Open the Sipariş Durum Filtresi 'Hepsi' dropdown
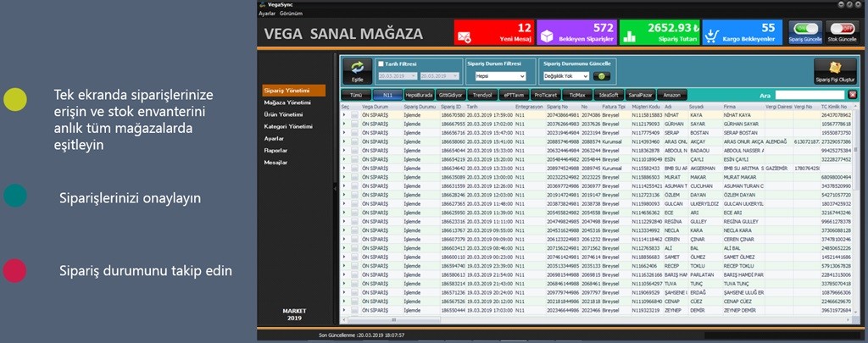This screenshot has width=868, height=343. [500, 76]
